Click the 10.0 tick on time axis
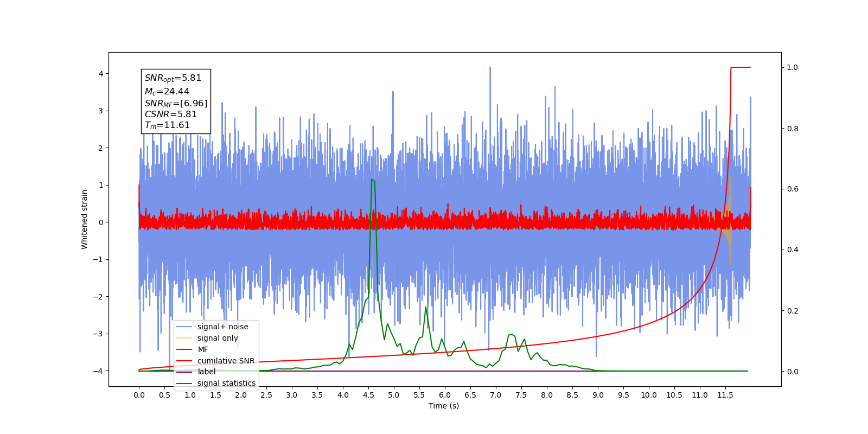Viewport: 868px width, 434px height. click(x=649, y=395)
